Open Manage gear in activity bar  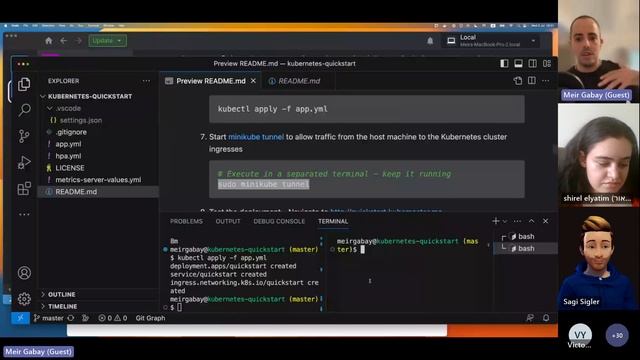coord(24,299)
